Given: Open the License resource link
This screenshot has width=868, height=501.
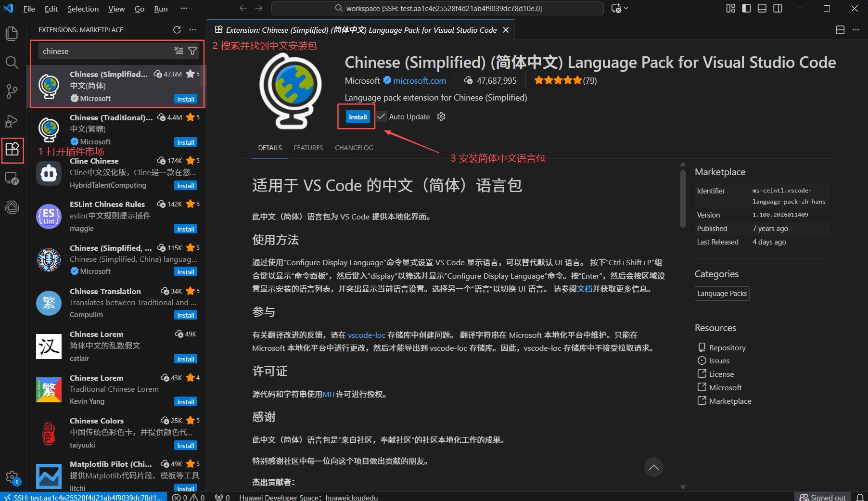Looking at the screenshot, I should [721, 374].
